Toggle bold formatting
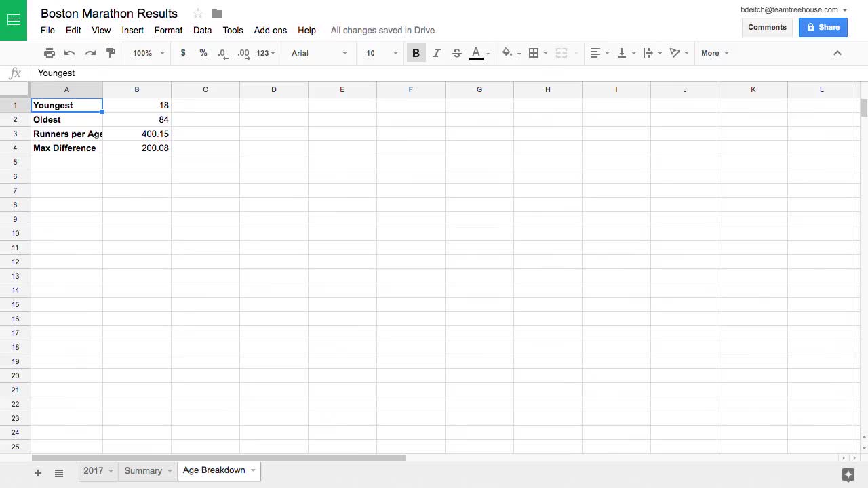The height and width of the screenshot is (488, 868). [x=416, y=53]
